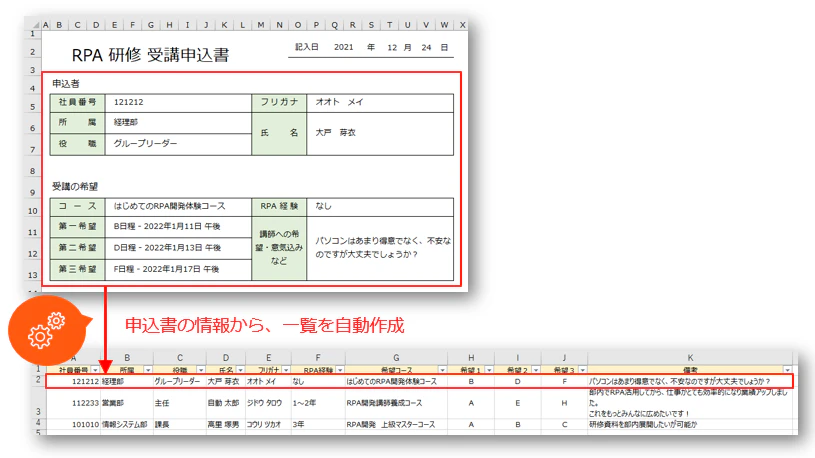Click 社員番号 value 121212 in the form

[128, 102]
